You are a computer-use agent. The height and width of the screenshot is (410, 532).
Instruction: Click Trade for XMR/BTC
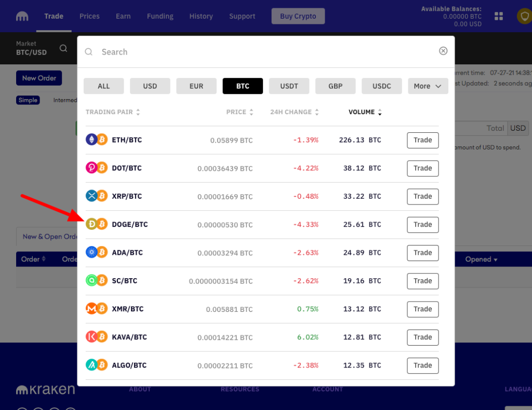pos(423,309)
